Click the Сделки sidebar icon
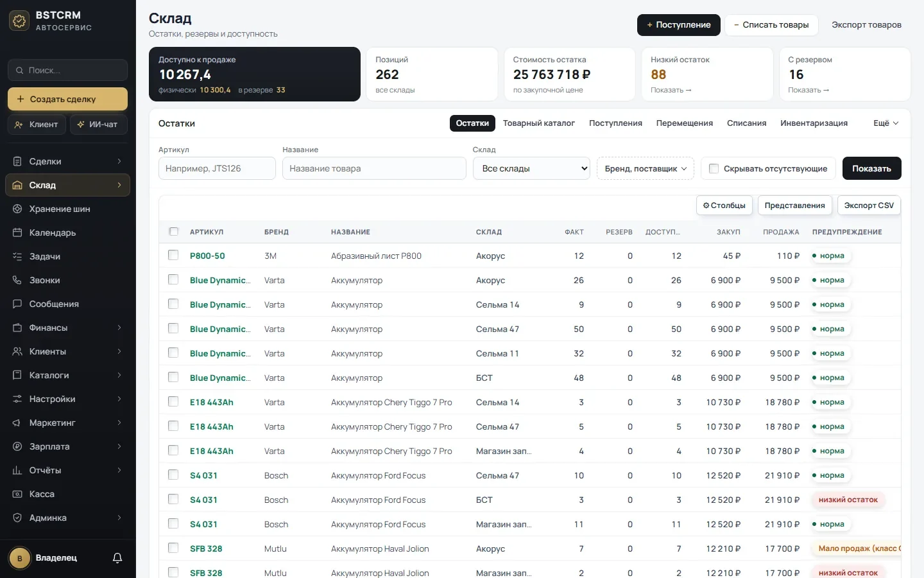The height and width of the screenshot is (578, 924). (17, 161)
